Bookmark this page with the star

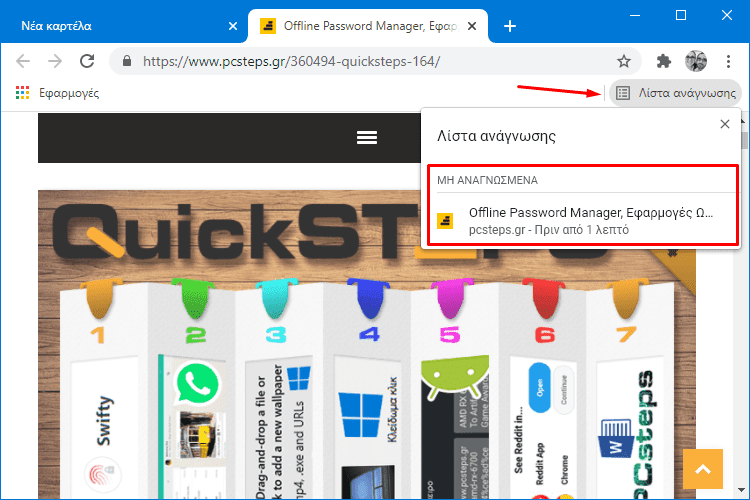pos(624,61)
